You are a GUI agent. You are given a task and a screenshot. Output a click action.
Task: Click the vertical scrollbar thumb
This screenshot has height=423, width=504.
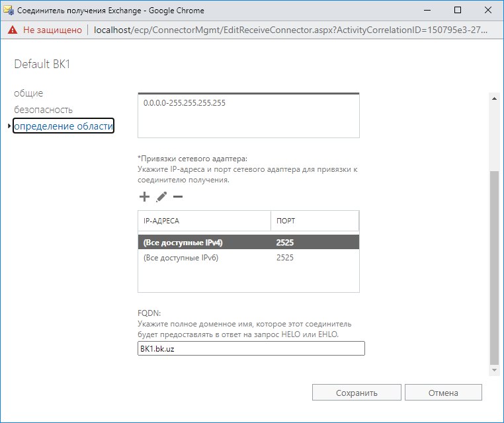494,268
